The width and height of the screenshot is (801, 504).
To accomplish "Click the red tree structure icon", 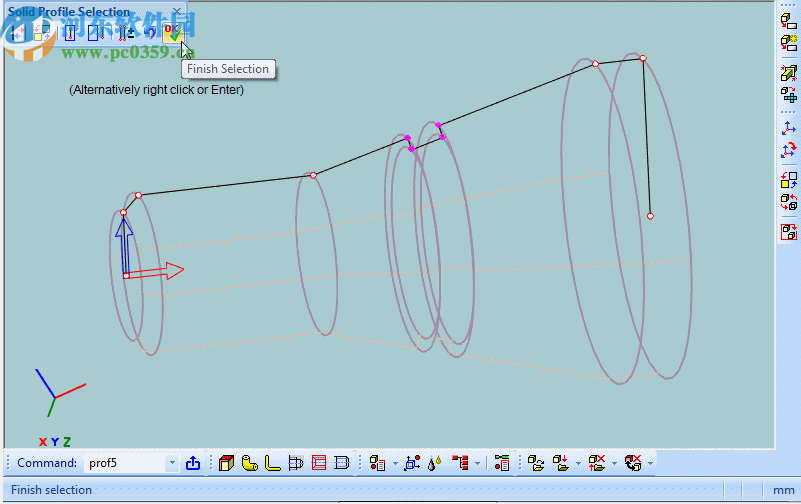I will click(460, 463).
